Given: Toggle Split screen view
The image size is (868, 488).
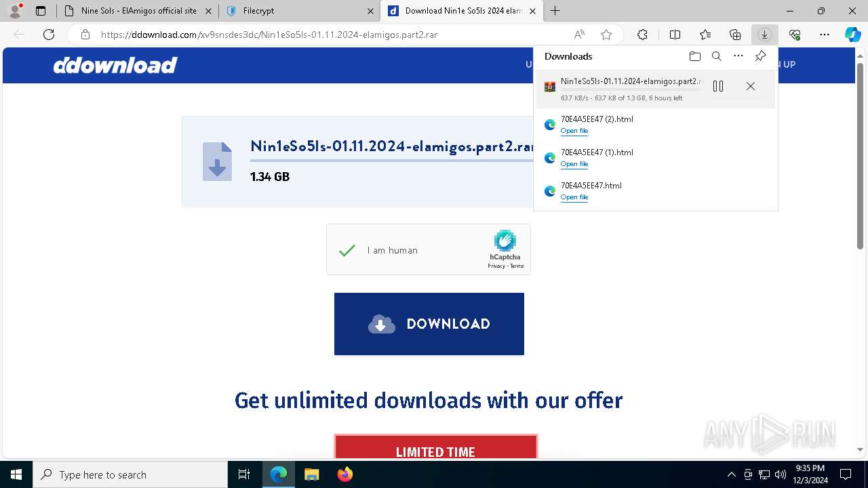Looking at the screenshot, I should [675, 35].
